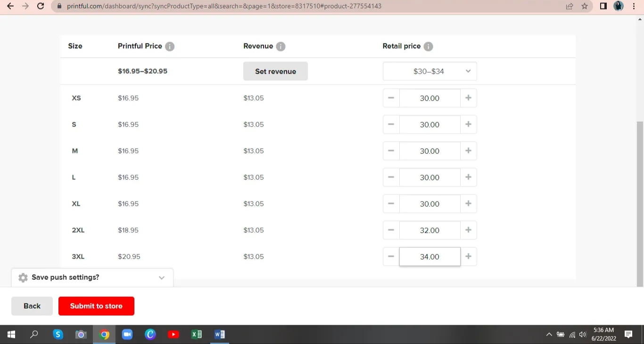Open the Chrome profile avatar
The image size is (644, 344).
(x=619, y=6)
